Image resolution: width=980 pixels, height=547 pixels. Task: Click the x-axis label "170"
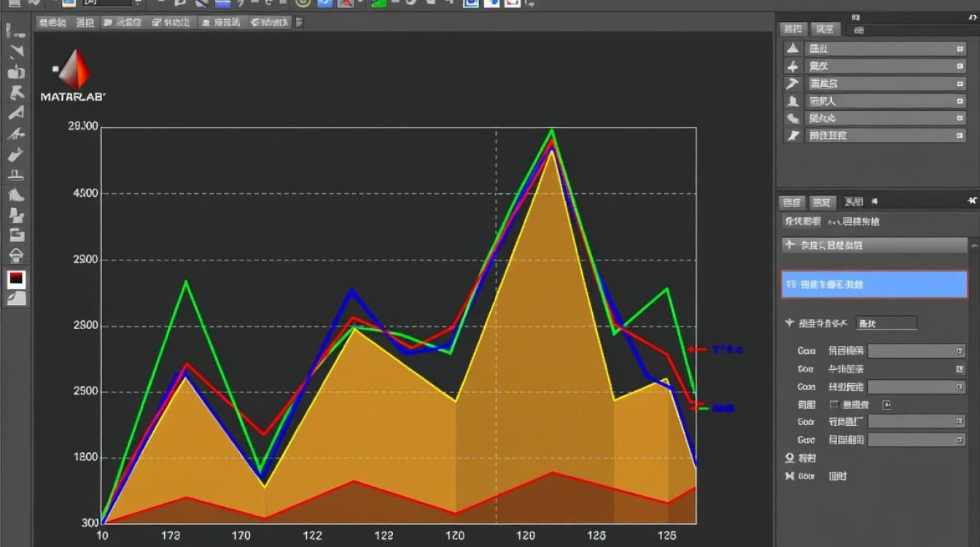[241, 536]
